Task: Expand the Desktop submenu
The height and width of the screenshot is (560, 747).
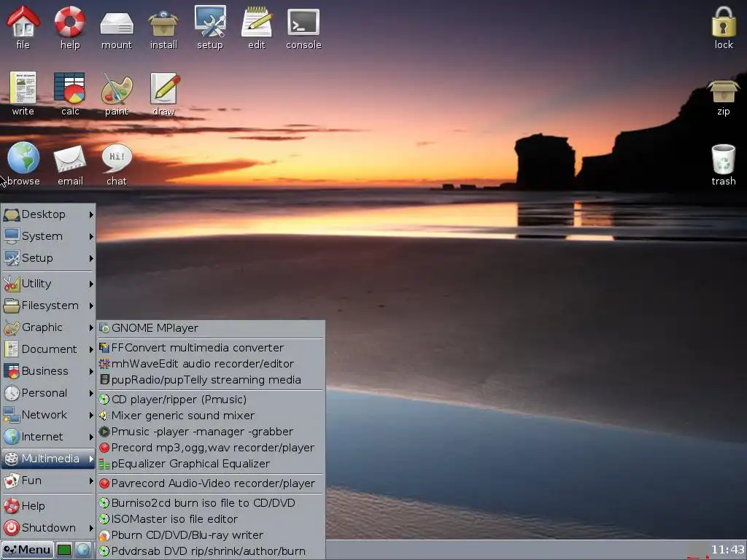Action: [48, 214]
